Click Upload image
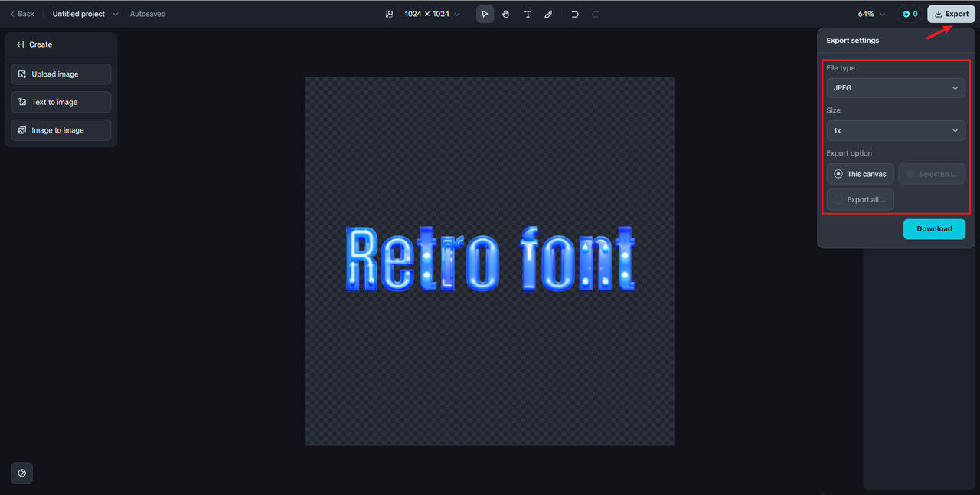This screenshot has height=495, width=980. (61, 74)
